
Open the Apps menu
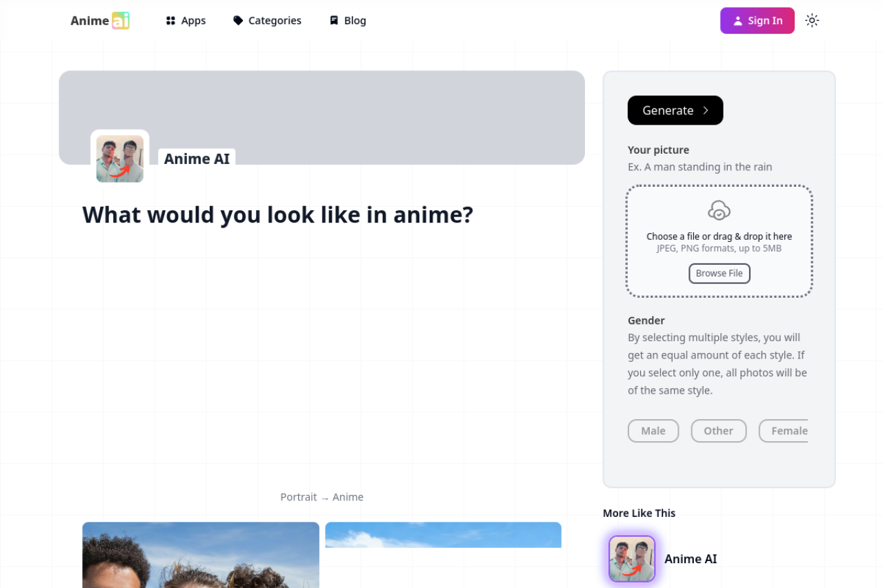[186, 21]
